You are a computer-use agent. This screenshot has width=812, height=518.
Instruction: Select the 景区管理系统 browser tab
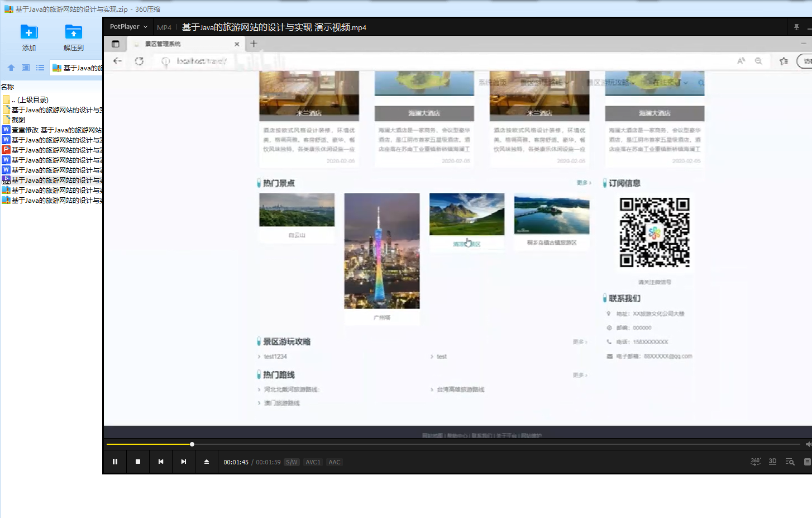click(x=186, y=44)
